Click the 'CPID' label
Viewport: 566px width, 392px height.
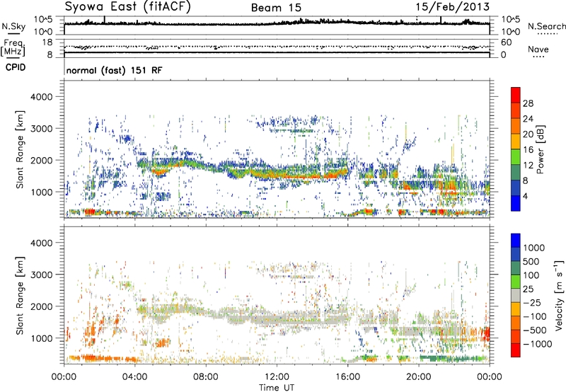(x=16, y=67)
